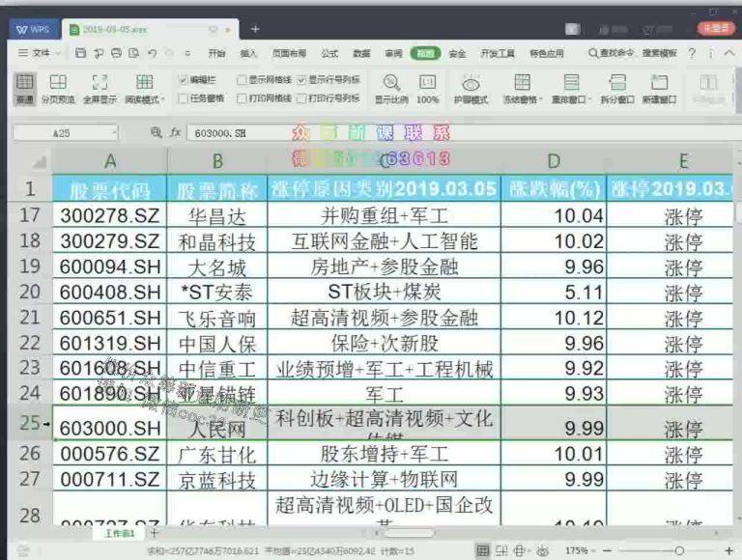The width and height of the screenshot is (742, 560).
Task: Open the Formulas (公式) ribbon tab
Action: 329,53
